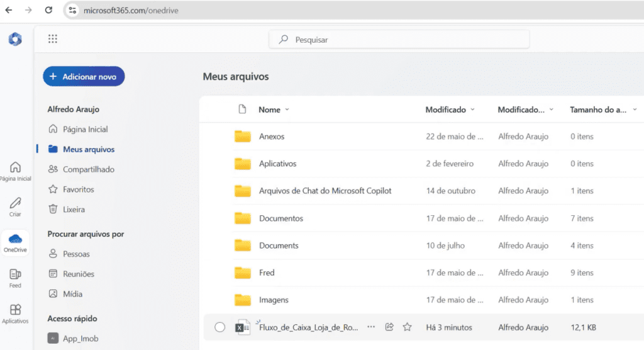Open the Imagens folder name
The image size is (644, 350).
274,300
